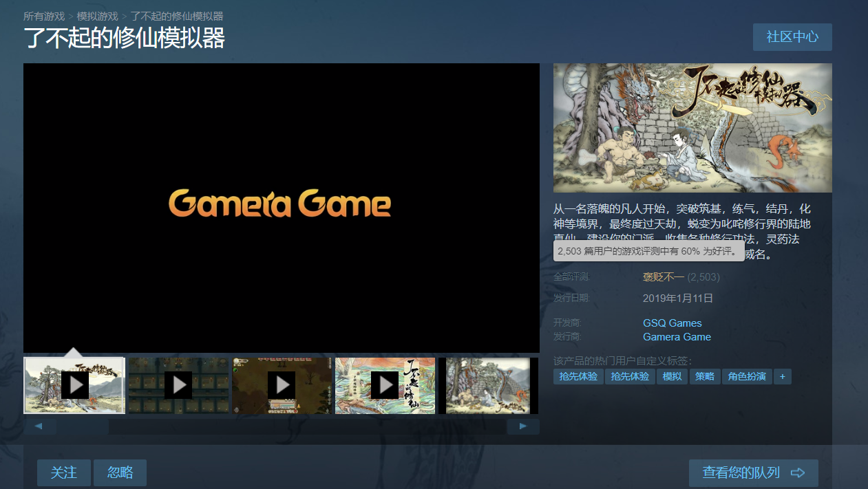Screen dimensions: 868x489
Task: Click the 该产品的热门用户自定义标签 label
Action: tap(623, 361)
